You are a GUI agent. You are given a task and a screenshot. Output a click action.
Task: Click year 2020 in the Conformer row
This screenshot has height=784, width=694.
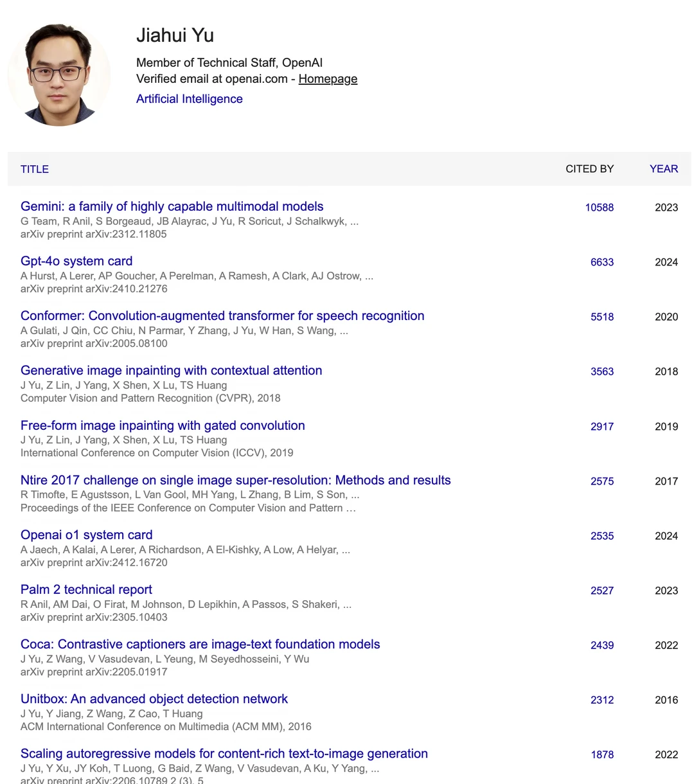pyautogui.click(x=666, y=317)
